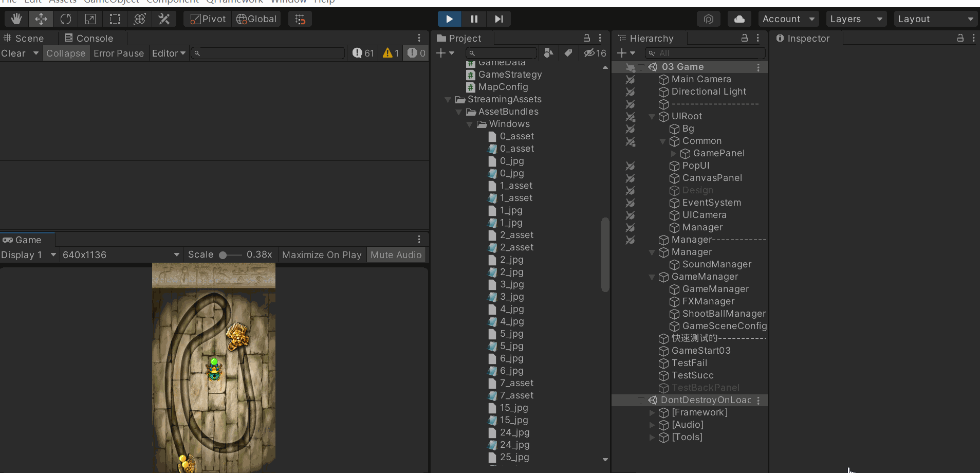
Task: Open the Account dropdown
Action: [789, 19]
